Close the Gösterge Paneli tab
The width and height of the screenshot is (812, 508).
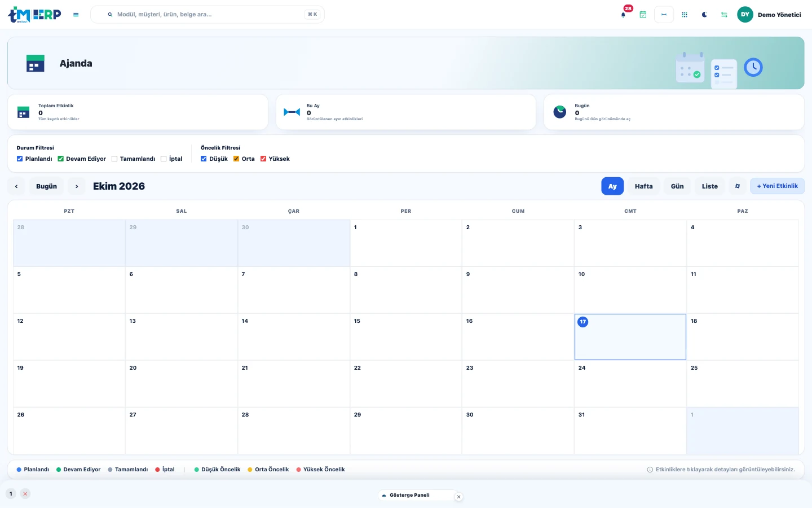459,497
